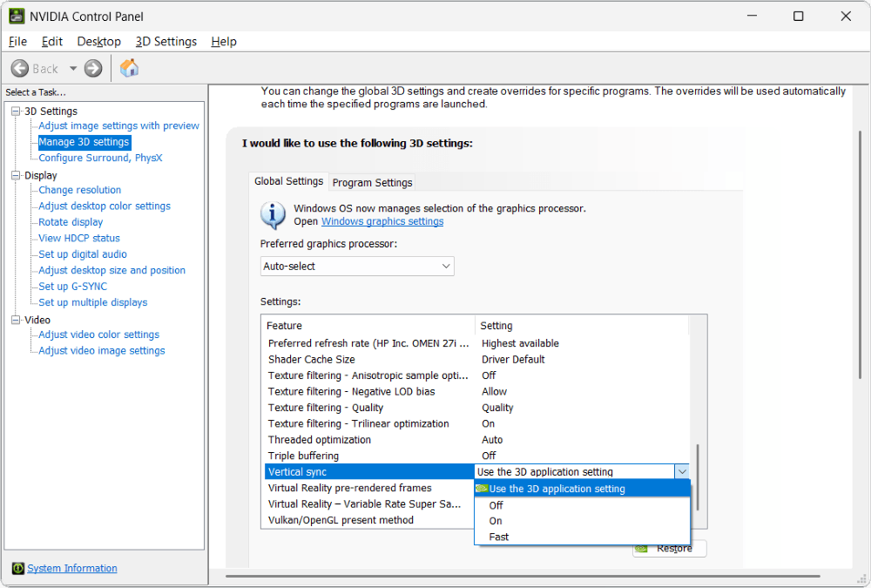Switch to the Program Settings tab
Image resolution: width=871 pixels, height=588 pixels.
pos(372,182)
